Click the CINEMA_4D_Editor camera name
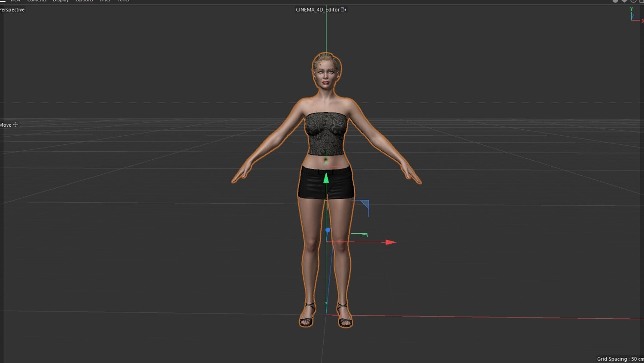This screenshot has width=644, height=363. (x=318, y=9)
